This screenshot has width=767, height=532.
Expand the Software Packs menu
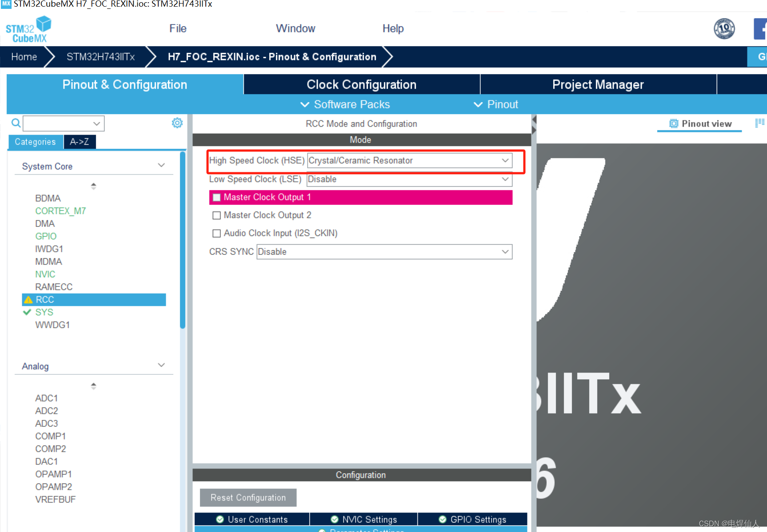345,104
